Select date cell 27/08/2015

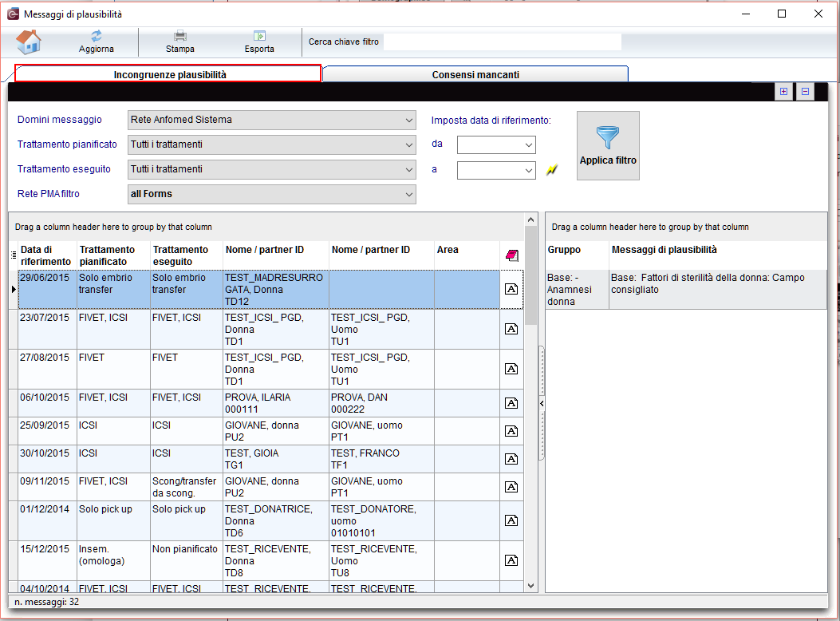pos(48,369)
